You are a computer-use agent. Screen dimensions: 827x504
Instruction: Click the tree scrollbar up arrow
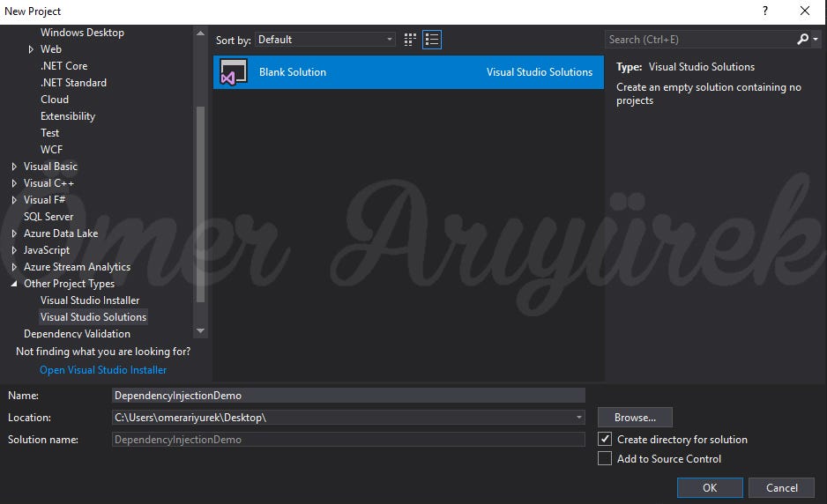click(200, 33)
